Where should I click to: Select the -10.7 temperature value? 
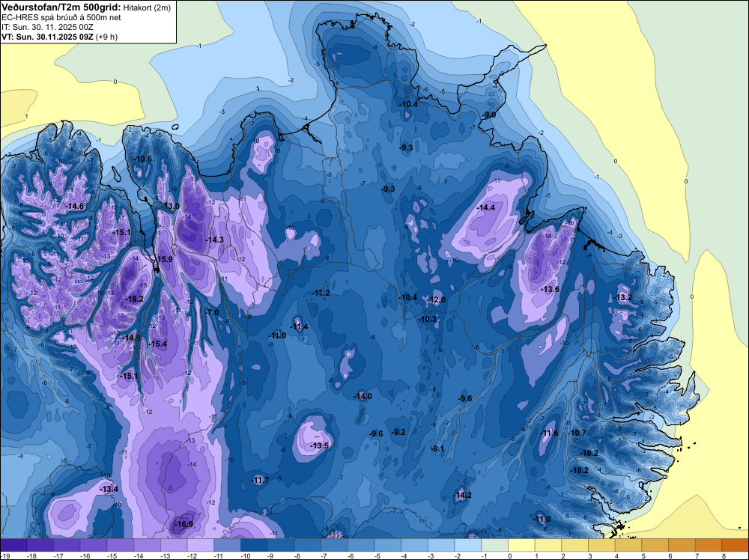[577, 433]
